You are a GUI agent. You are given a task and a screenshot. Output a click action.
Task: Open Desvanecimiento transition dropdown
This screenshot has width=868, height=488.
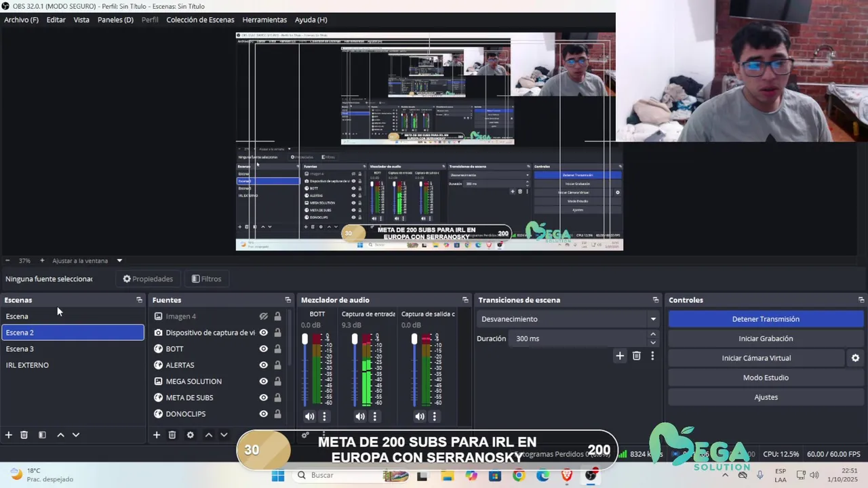pyautogui.click(x=568, y=319)
